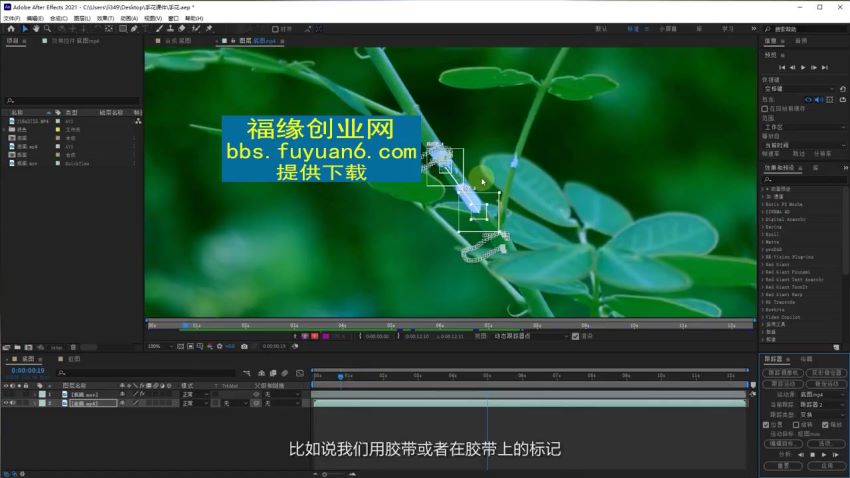Screen dimensions: 850x478
Task: Toggle 位置 checkbox in Tracker
Action: [766, 425]
